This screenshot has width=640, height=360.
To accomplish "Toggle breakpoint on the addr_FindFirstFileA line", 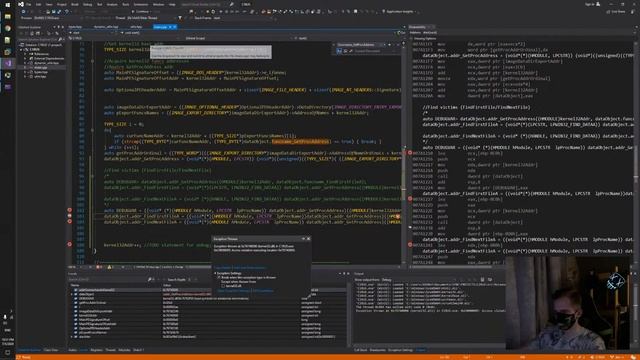I will pyautogui.click(x=69, y=216).
